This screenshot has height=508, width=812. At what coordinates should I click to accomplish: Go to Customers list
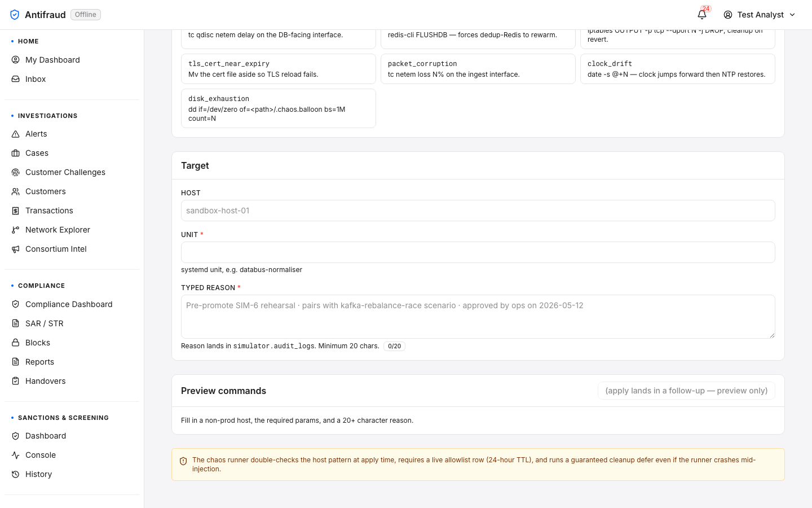pos(46,191)
